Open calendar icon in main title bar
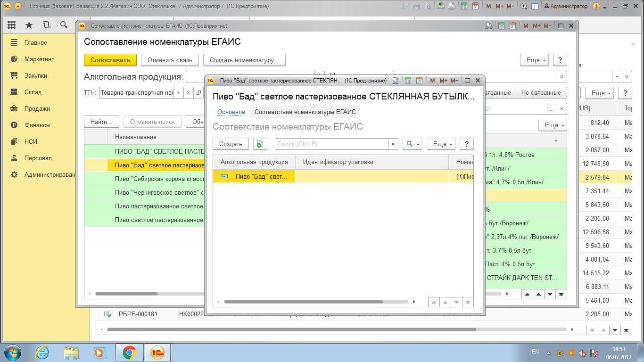Image resolution: width=644 pixels, height=362 pixels. 475,6
